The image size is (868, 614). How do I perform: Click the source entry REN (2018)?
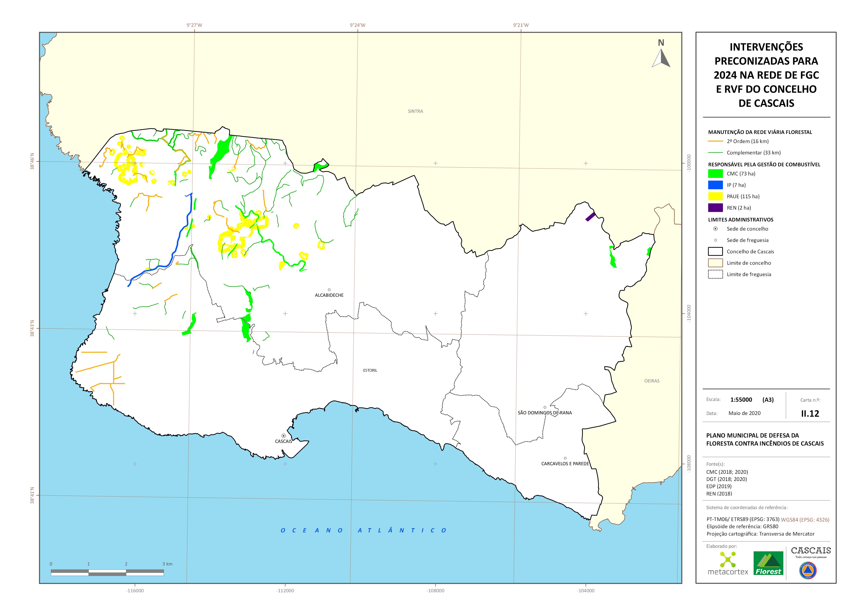click(719, 493)
